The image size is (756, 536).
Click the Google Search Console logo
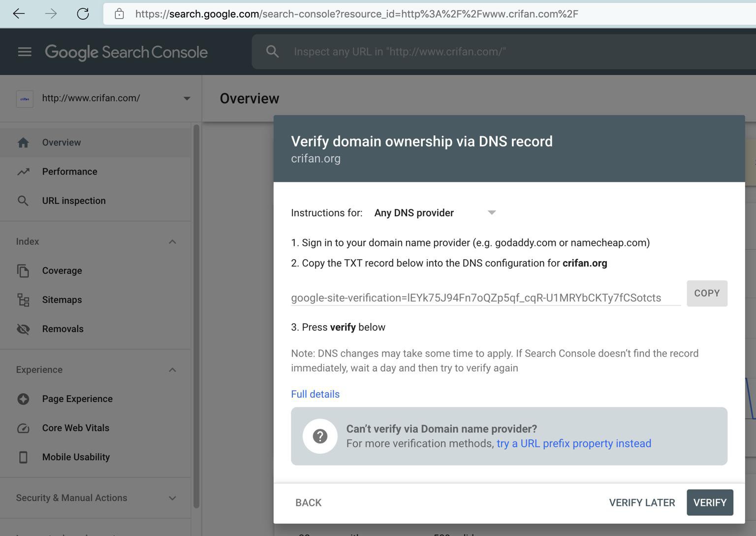click(x=126, y=52)
